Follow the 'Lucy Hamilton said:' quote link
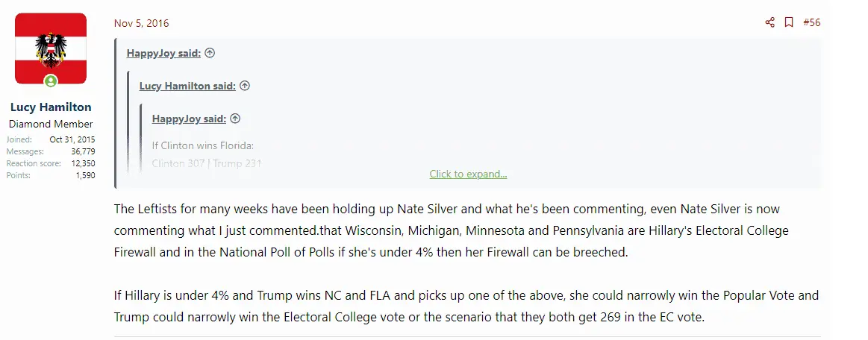 tap(187, 86)
